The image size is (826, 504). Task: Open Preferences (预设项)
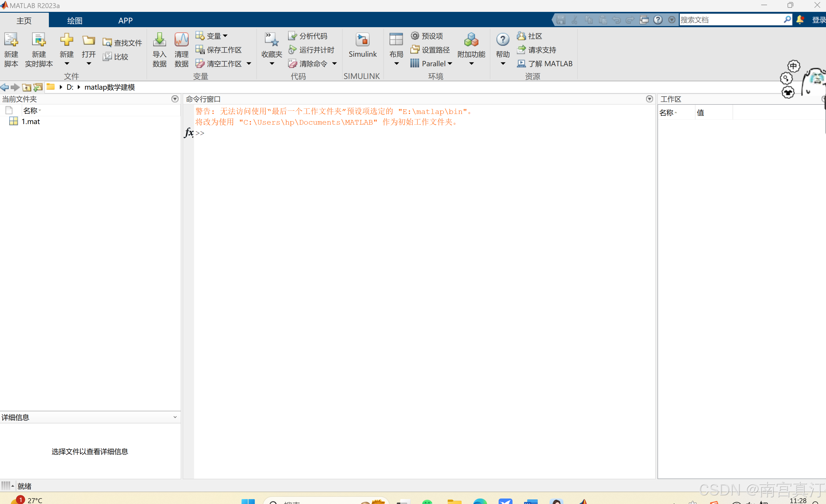427,36
